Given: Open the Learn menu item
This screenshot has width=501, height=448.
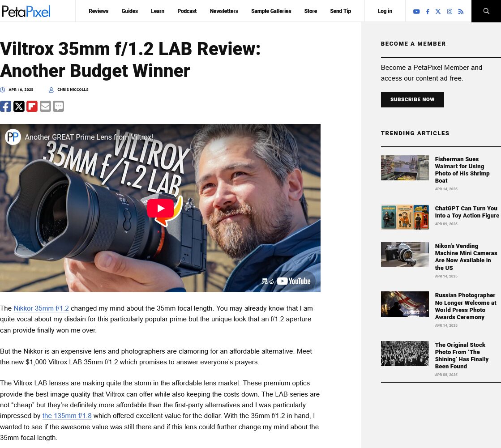Looking at the screenshot, I should [158, 11].
